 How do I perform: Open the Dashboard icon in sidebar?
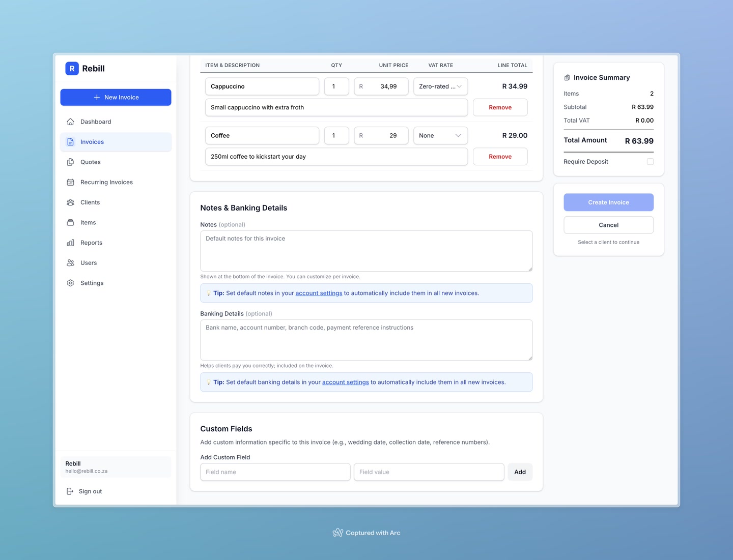tap(70, 122)
